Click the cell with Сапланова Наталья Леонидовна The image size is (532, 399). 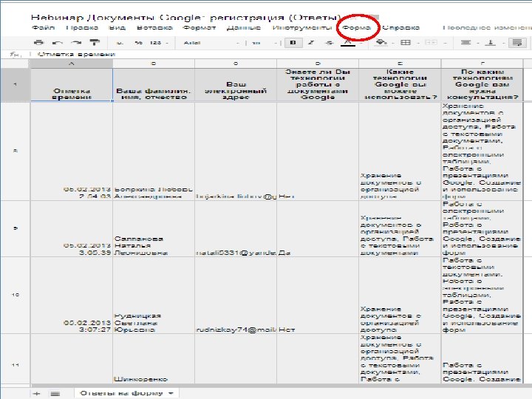tap(154, 228)
